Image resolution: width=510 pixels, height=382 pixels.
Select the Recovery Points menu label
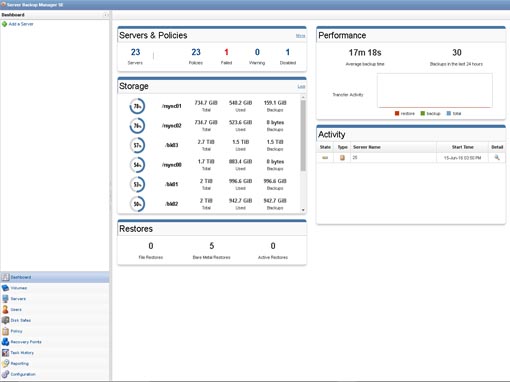[x=26, y=342]
